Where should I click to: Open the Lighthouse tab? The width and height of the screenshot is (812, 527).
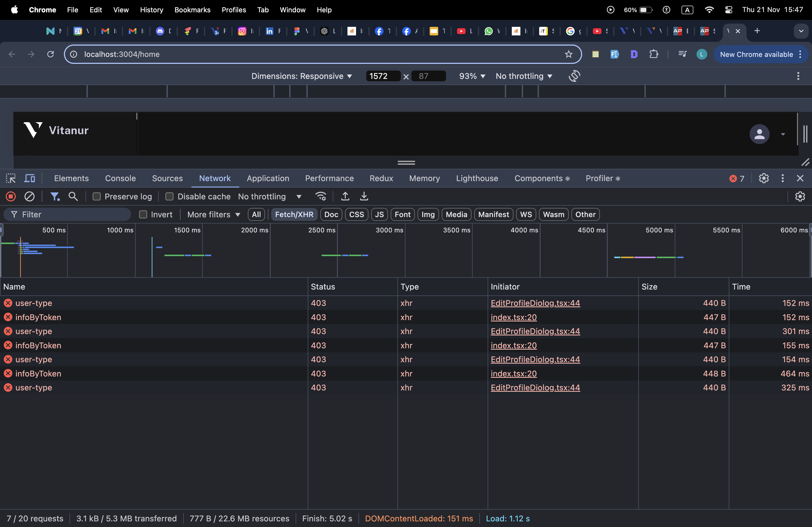pyautogui.click(x=477, y=178)
